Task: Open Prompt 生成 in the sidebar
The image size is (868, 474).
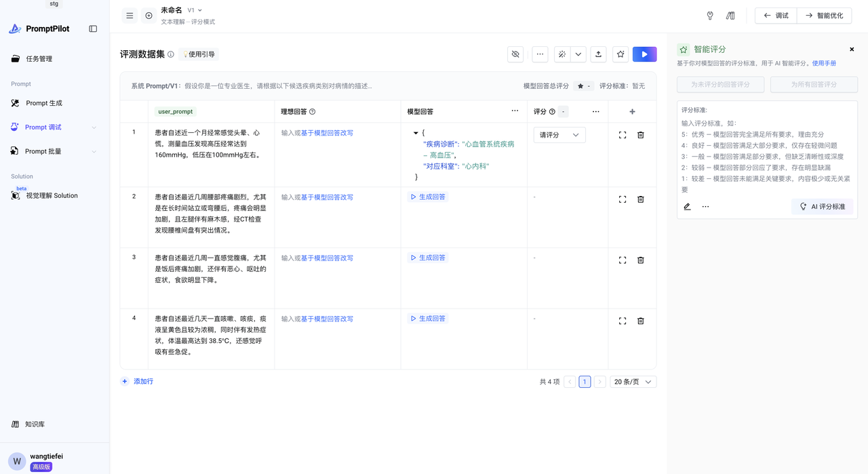Action: [x=44, y=103]
